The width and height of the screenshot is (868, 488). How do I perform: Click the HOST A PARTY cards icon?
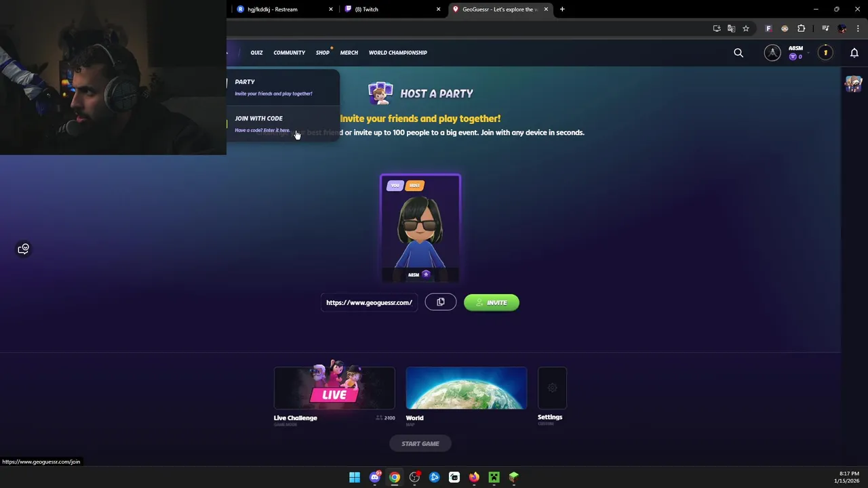pos(380,94)
